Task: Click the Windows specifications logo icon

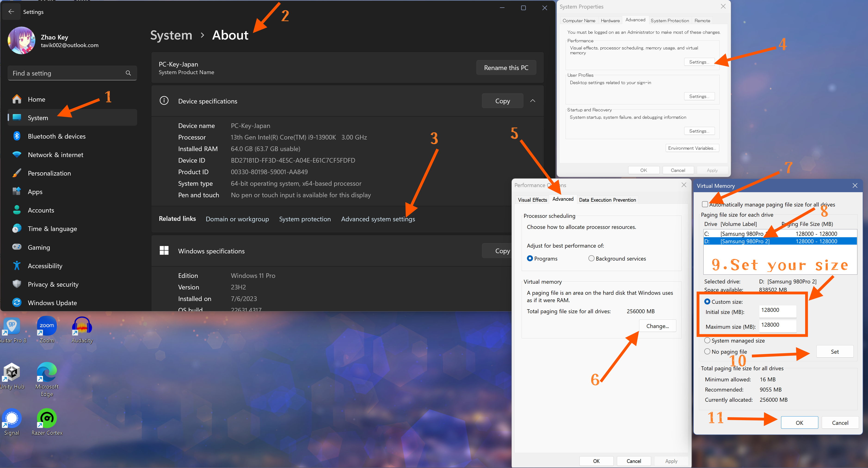Action: (164, 250)
